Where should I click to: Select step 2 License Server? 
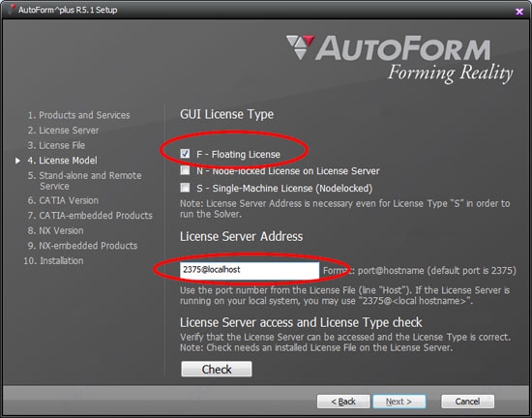click(63, 131)
